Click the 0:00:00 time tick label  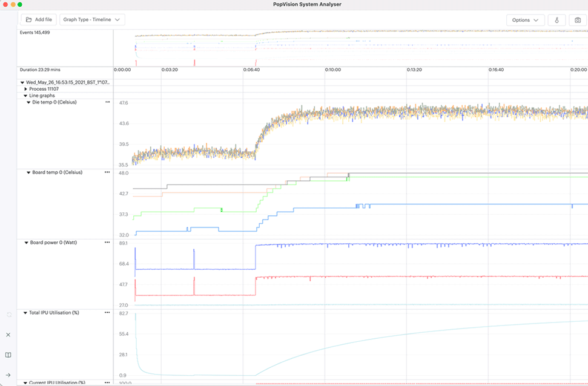tap(122, 70)
